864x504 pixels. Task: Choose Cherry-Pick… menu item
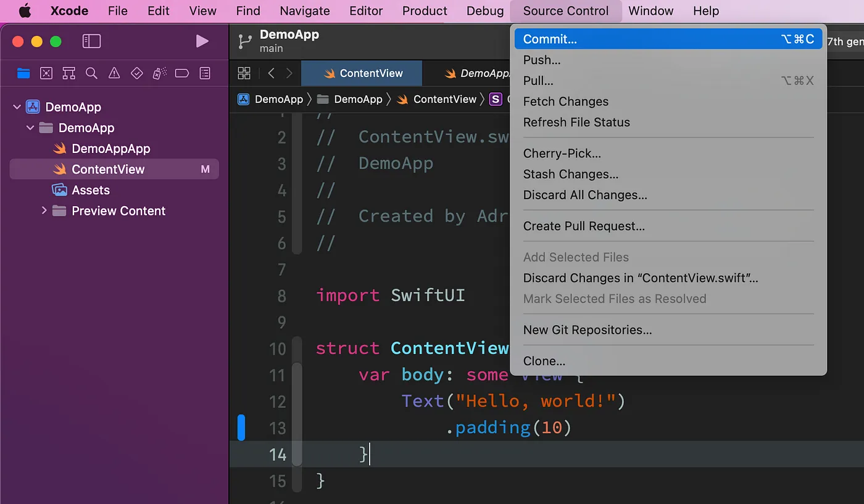point(668,154)
